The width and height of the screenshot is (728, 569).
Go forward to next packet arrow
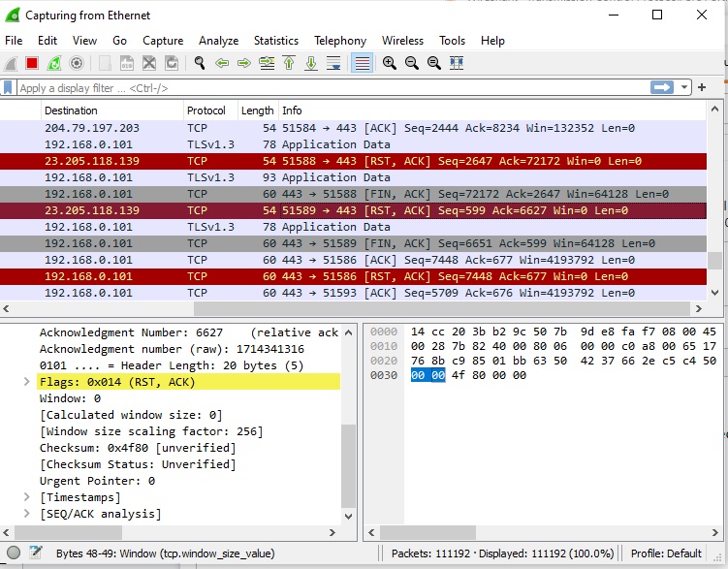click(x=244, y=63)
